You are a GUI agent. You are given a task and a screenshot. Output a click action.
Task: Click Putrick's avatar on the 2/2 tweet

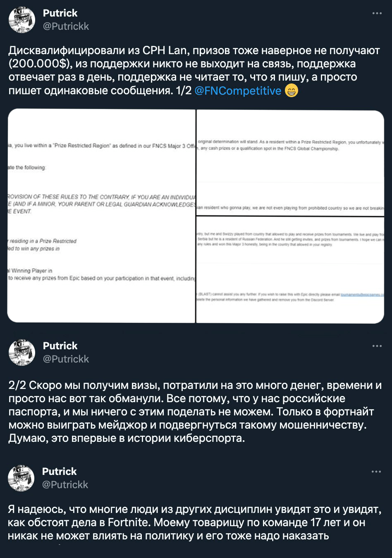22,353
